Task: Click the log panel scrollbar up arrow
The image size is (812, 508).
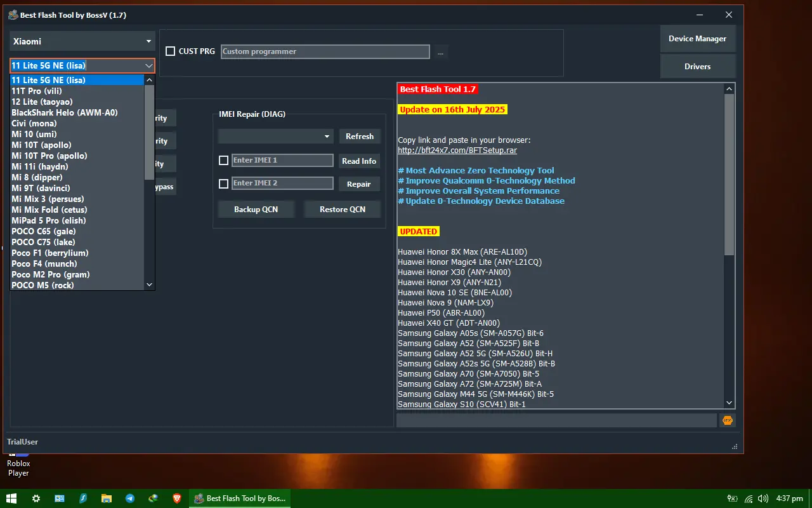Action: coord(729,89)
